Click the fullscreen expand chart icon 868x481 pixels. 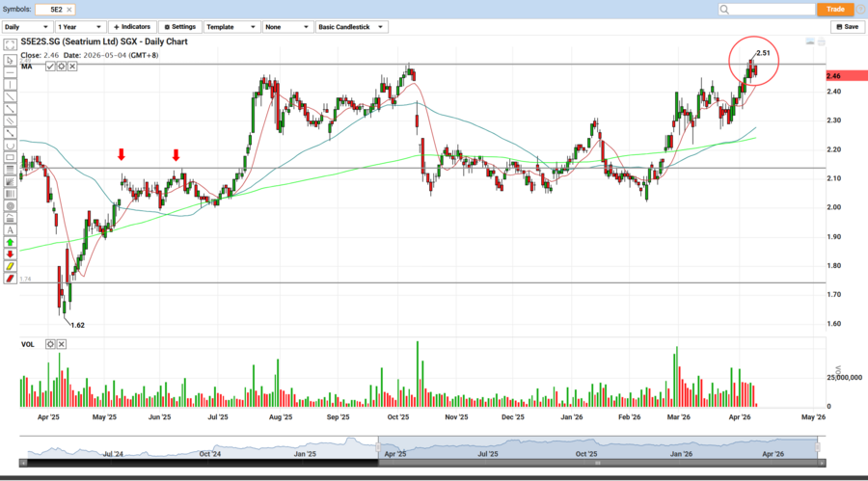point(822,42)
